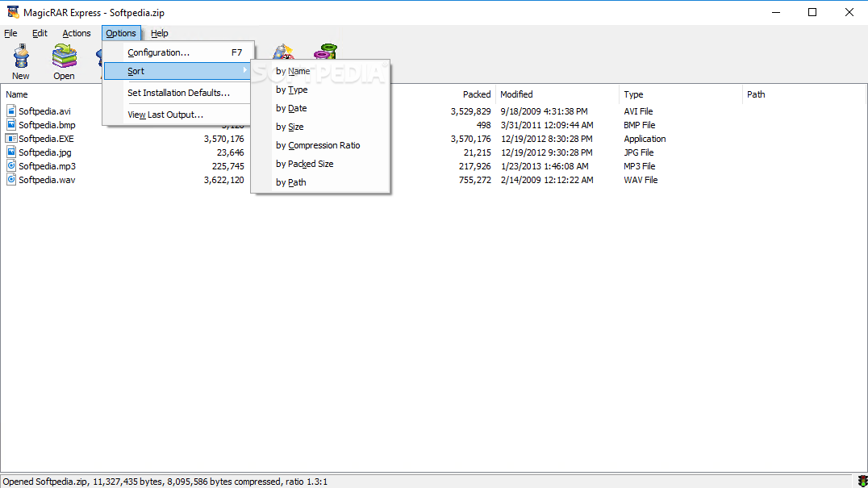Sort files by Name
The width and height of the screenshot is (868, 488).
point(320,71)
